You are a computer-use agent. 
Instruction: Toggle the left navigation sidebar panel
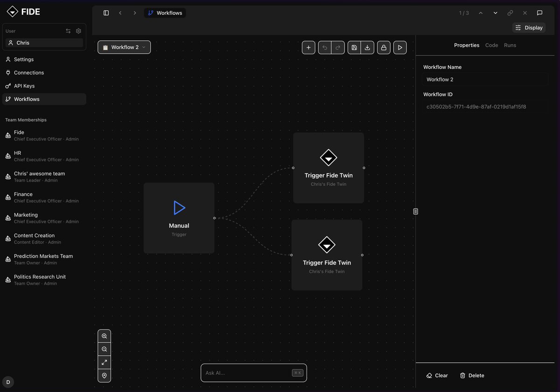(x=106, y=13)
